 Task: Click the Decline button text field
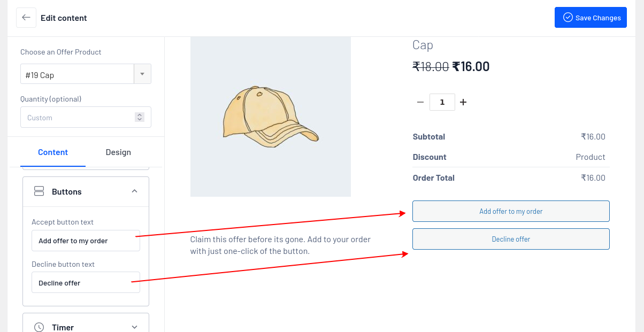pyautogui.click(x=86, y=283)
